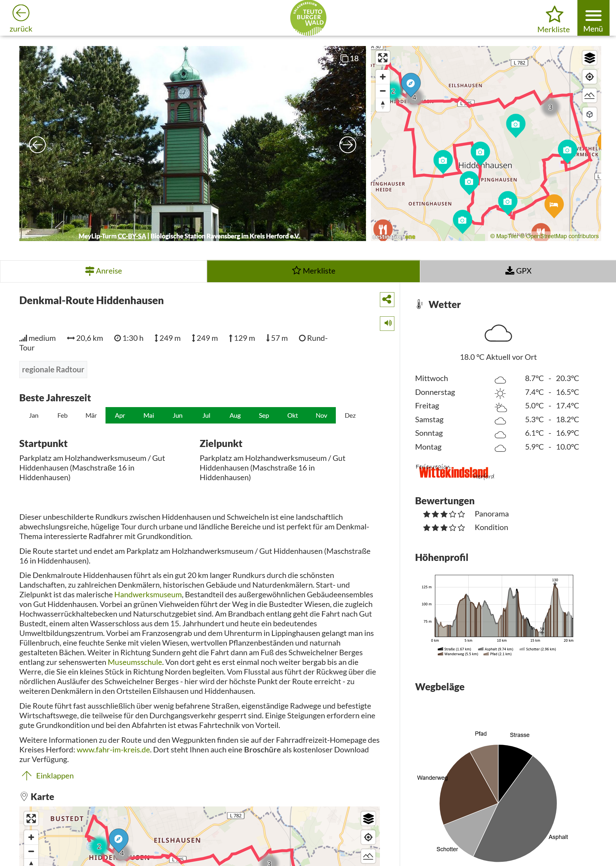Locate my position on top map
This screenshot has height=866, width=616.
589,77
